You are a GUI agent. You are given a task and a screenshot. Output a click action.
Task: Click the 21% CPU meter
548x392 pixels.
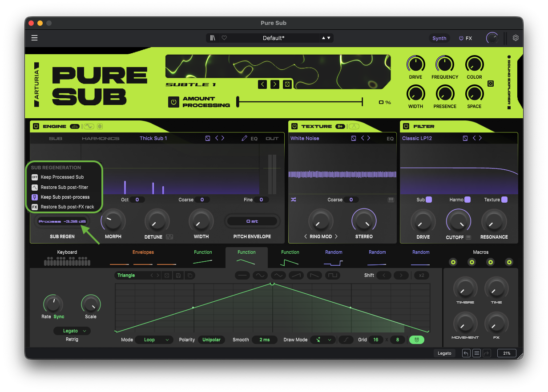[x=507, y=353]
